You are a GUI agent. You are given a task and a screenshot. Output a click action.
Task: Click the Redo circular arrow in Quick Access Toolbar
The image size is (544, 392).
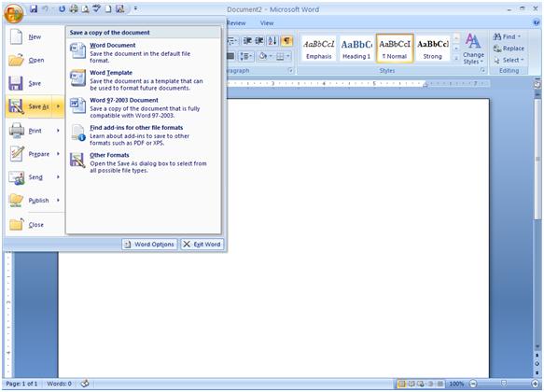(62, 9)
